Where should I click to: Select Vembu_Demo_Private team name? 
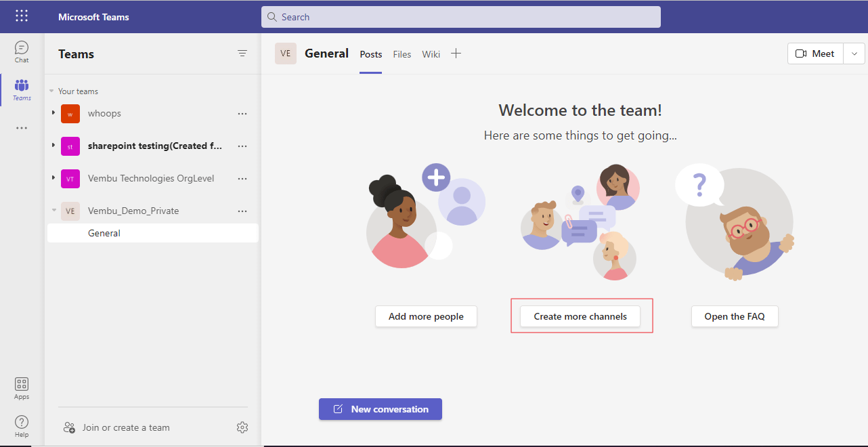pyautogui.click(x=133, y=211)
